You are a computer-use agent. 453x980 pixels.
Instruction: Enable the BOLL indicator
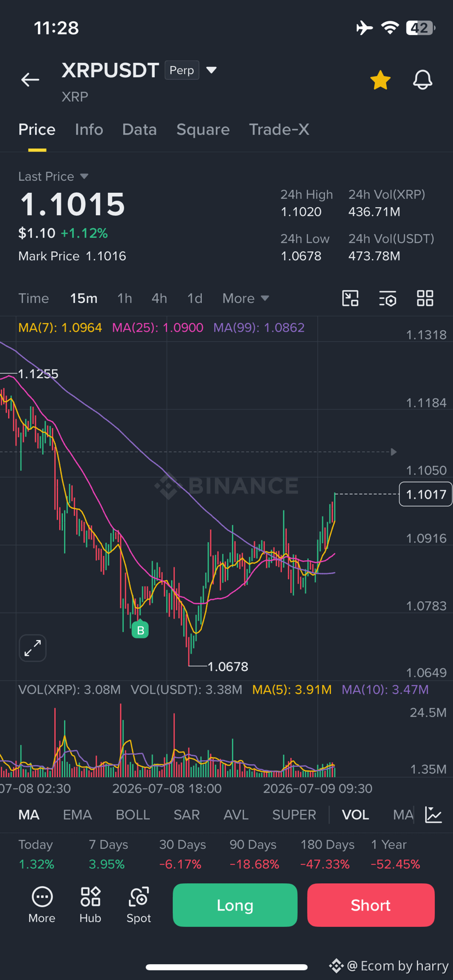coord(133,815)
